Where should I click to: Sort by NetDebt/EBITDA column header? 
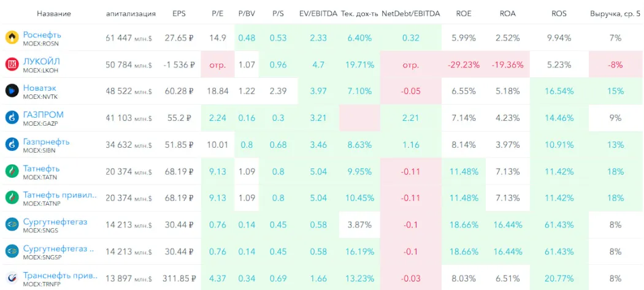pos(411,13)
